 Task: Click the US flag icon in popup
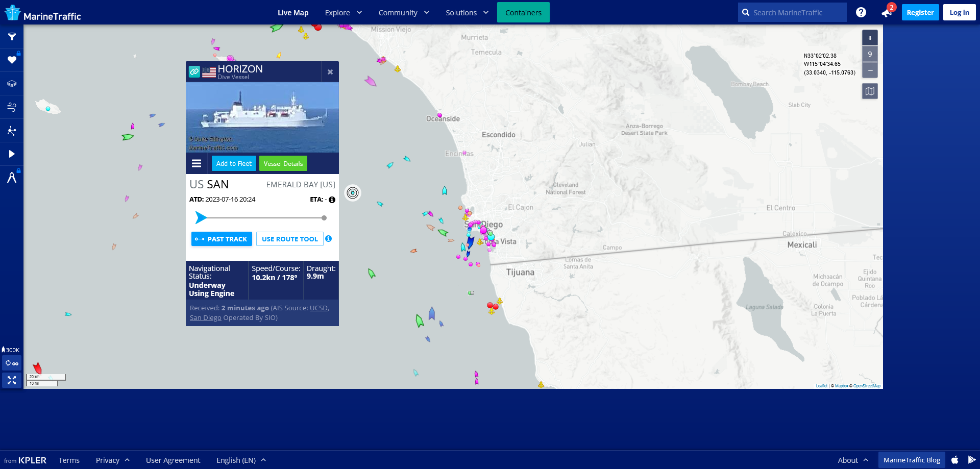tap(209, 72)
